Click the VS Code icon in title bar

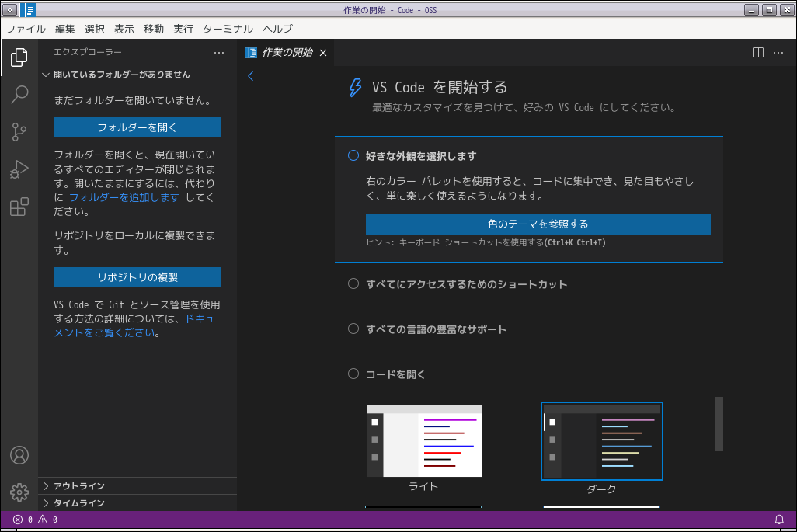click(28, 9)
